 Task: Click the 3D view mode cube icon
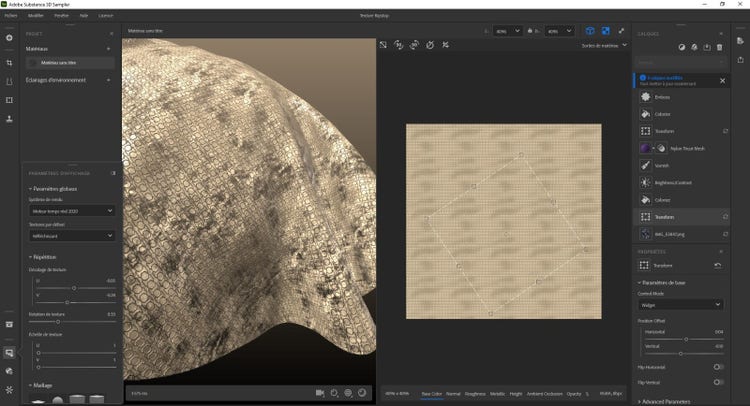click(x=590, y=31)
